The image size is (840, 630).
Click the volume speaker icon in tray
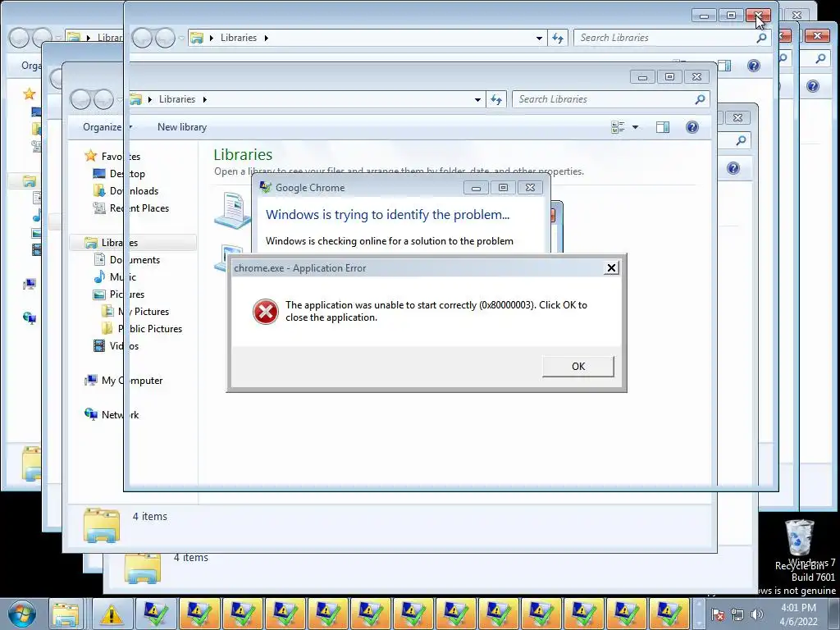coord(756,615)
